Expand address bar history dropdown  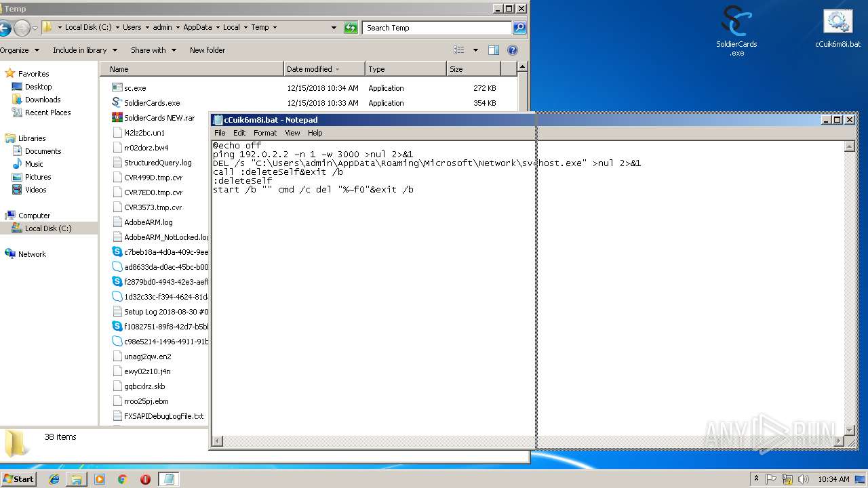(x=334, y=28)
